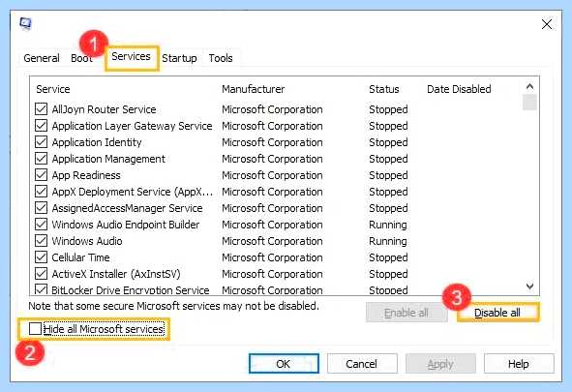This screenshot has width=572, height=392.
Task: Sort by the Status column header
Action: 384,89
